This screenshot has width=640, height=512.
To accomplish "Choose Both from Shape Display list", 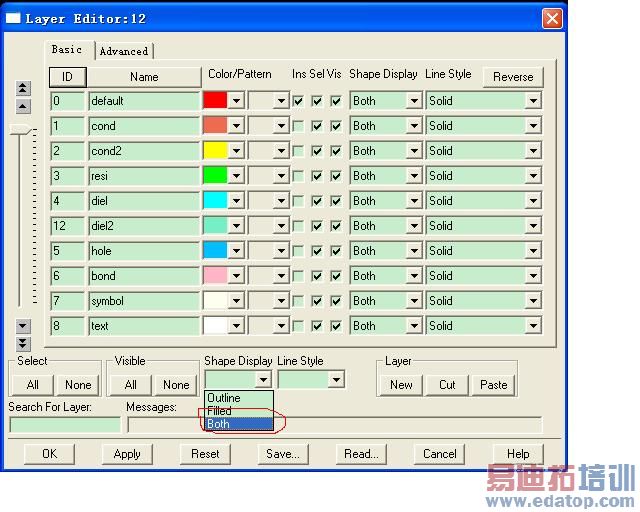I will tap(239, 424).
